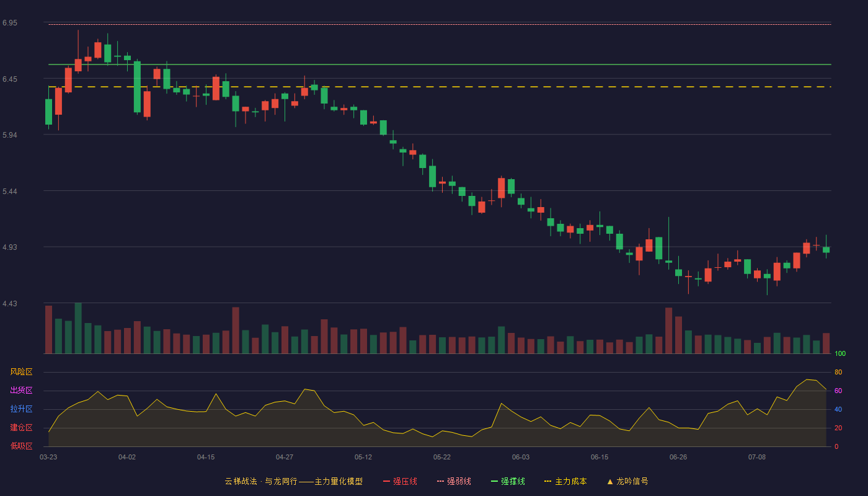
Task: Click the 4.93 price axis label
Action: point(10,247)
